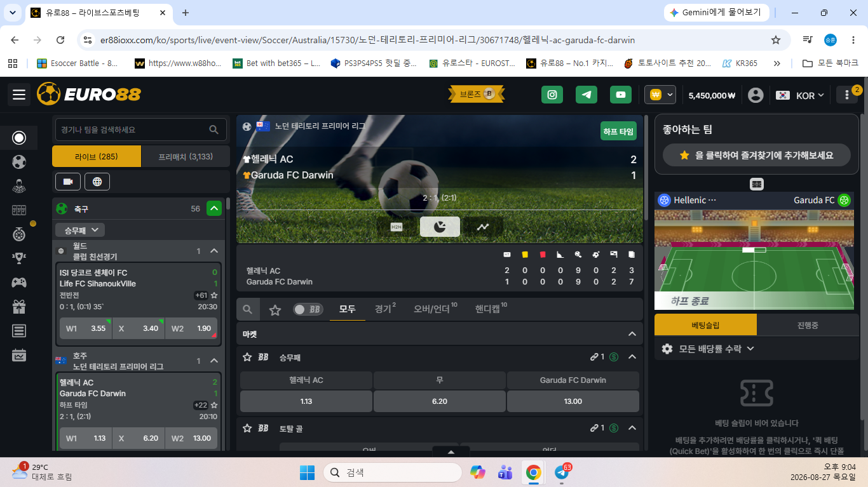Viewport: 868px width, 487px height.
Task: Open the three-dot menu with notification badge
Action: (x=847, y=95)
